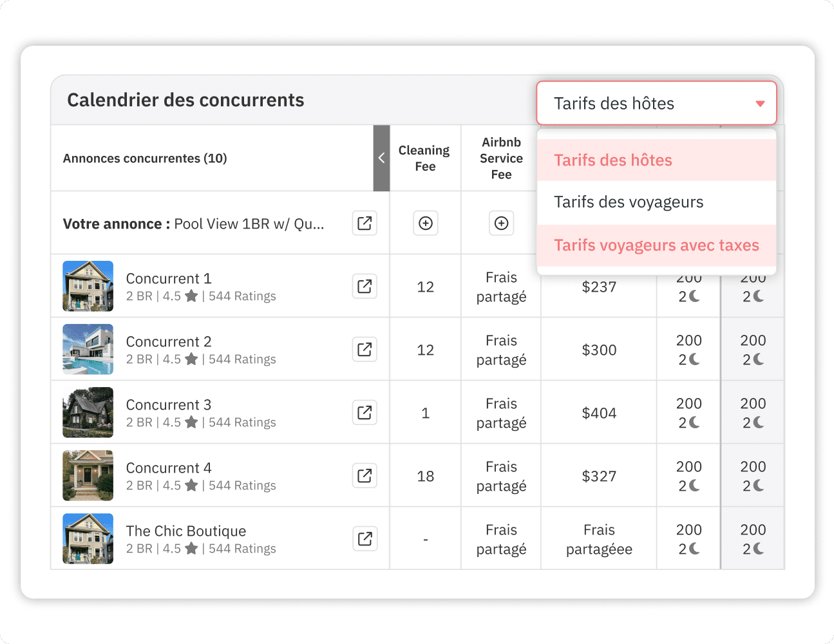Add a Cleaning Fee using the plus icon
This screenshot has width=834, height=644.
[x=425, y=223]
